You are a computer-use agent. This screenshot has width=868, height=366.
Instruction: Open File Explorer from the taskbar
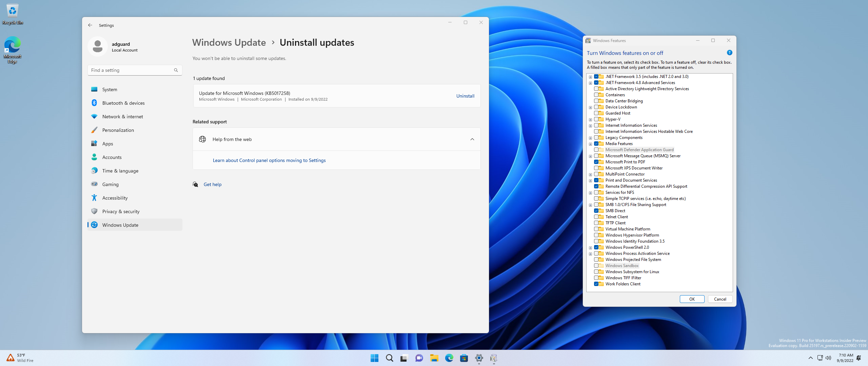pos(434,358)
